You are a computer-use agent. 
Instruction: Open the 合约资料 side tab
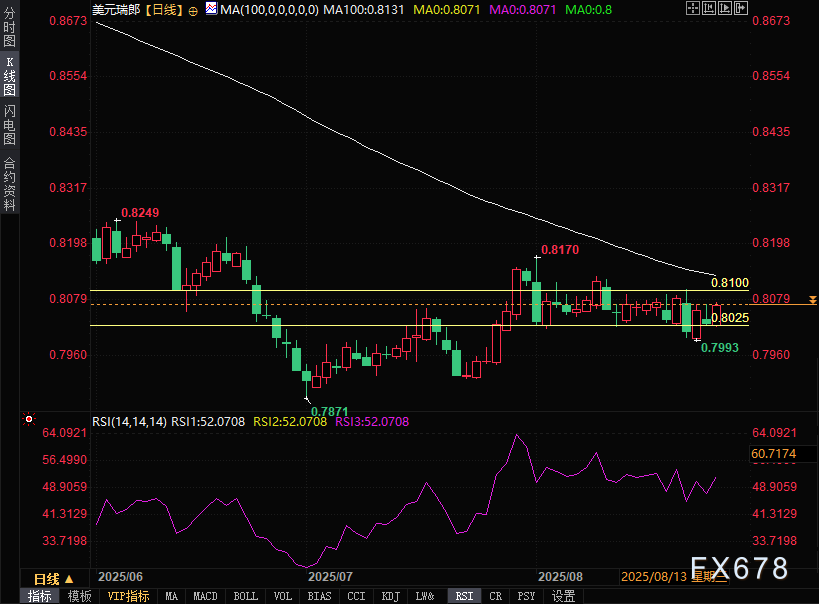[9, 183]
